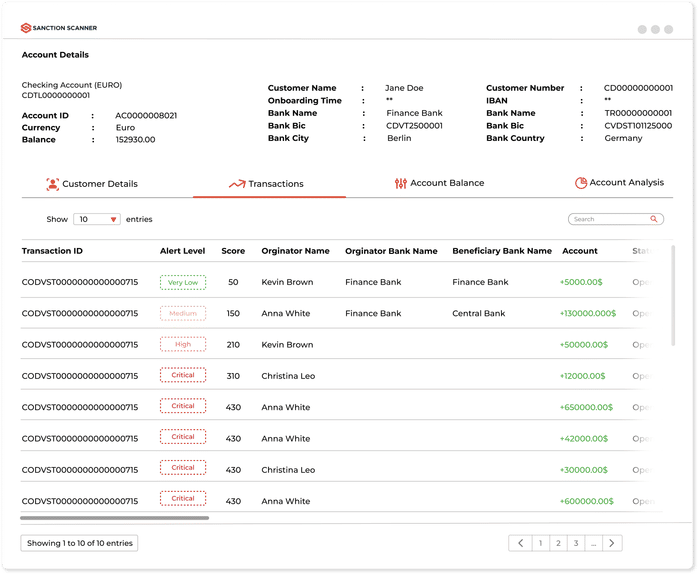Screen dimensions: 700x574
Task: Click amount +50000.00$
Action: 583,345
